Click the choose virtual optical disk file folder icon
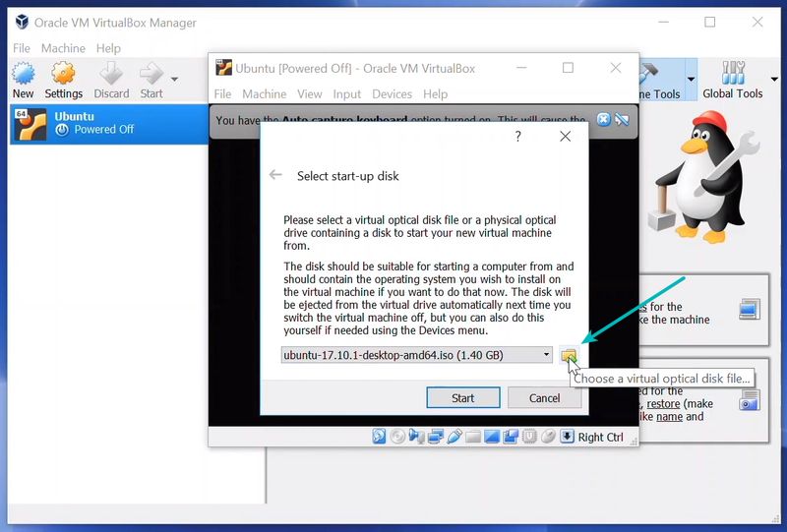Screen dimensions: 787x532 coord(569,355)
